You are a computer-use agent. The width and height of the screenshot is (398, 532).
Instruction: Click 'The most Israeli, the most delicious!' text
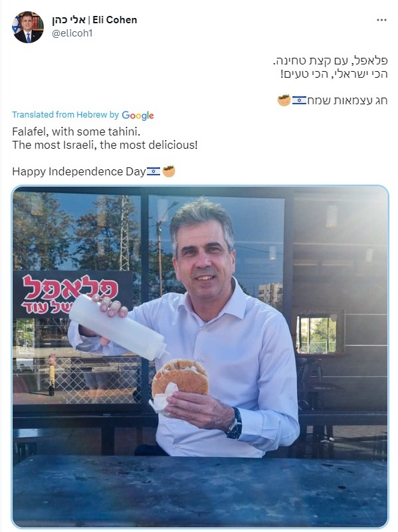click(x=105, y=145)
